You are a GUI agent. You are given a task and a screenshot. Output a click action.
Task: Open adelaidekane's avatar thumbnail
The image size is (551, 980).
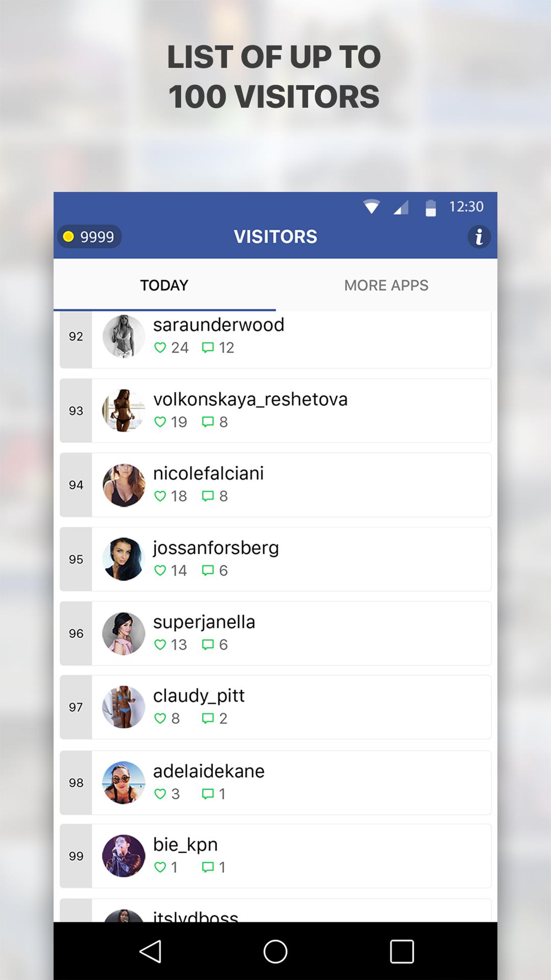123,782
